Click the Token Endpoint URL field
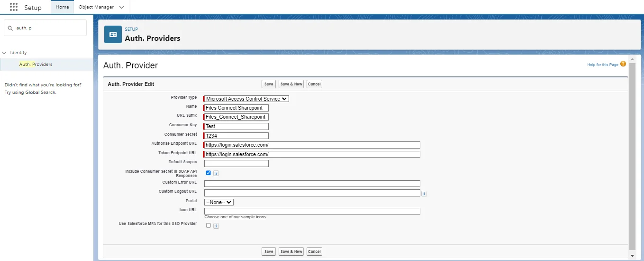 tap(312, 154)
